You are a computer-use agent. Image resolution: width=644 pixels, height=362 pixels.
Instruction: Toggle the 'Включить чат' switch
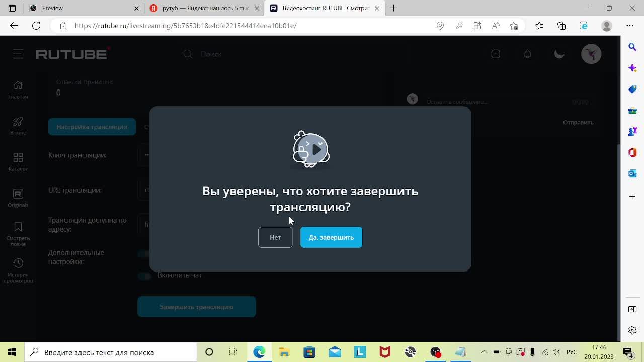(x=145, y=276)
